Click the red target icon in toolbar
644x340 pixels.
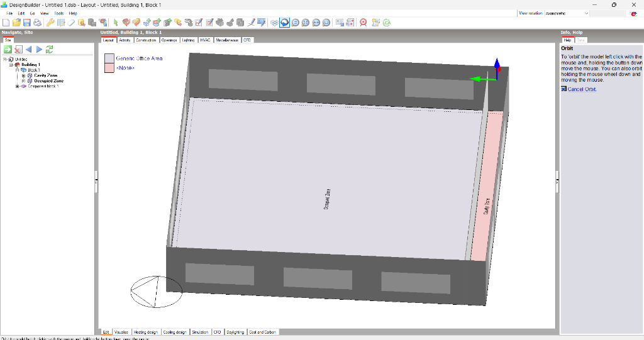tap(363, 23)
